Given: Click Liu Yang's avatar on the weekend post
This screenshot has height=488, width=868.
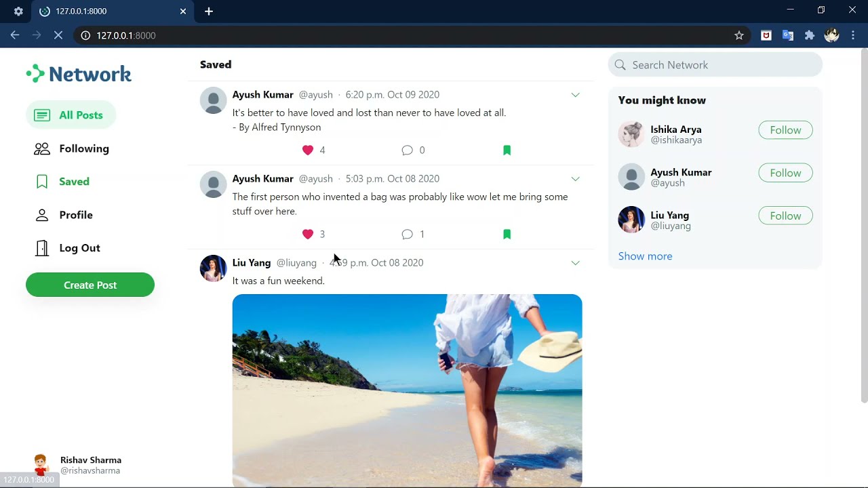Looking at the screenshot, I should pos(213,268).
